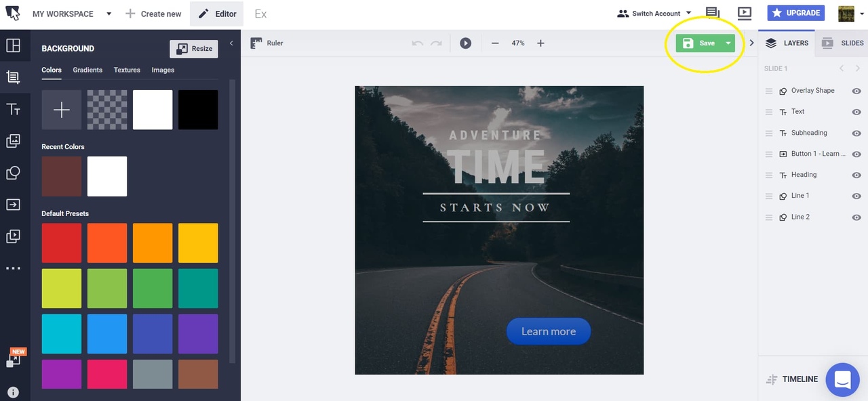Screen dimensions: 868x401
Task: Toggle the Ruler tool
Action: click(x=267, y=43)
